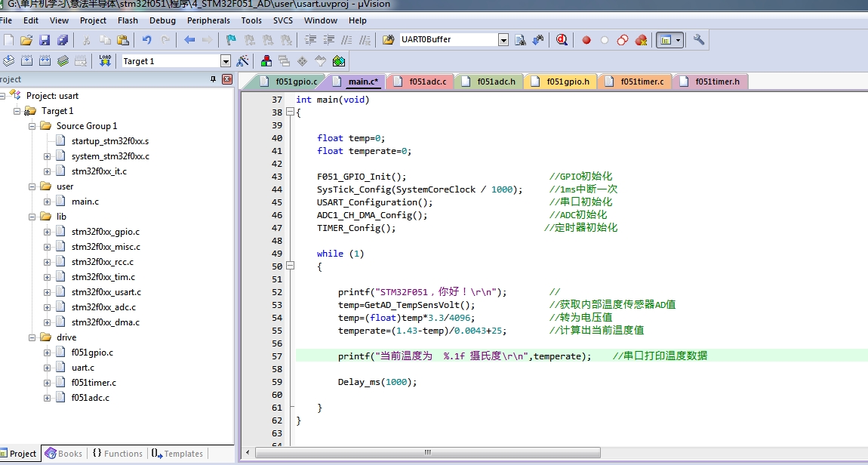868x465 pixels.
Task: Select uart.c in the drive group
Action: click(x=83, y=368)
